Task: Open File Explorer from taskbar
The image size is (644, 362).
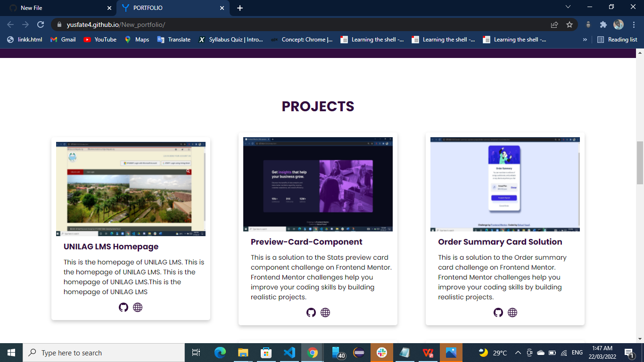Action: coord(243,353)
